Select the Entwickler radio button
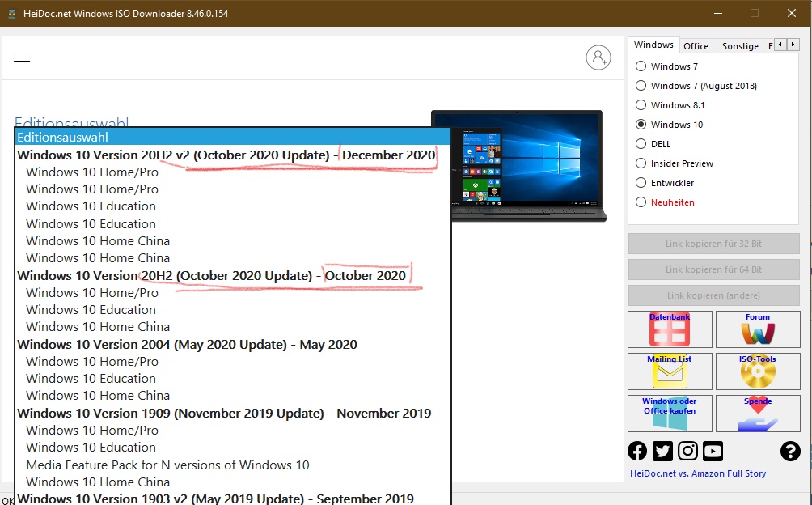 (x=641, y=183)
